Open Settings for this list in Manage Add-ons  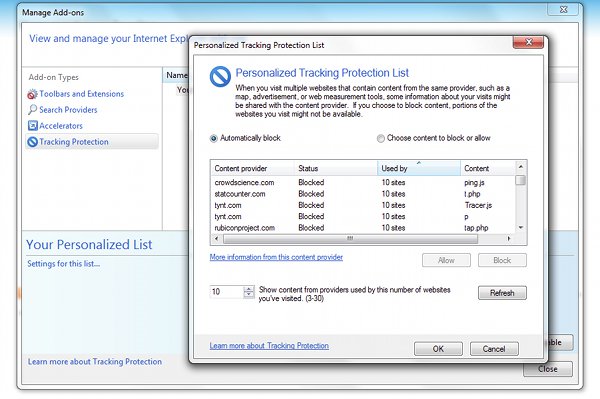[64, 264]
